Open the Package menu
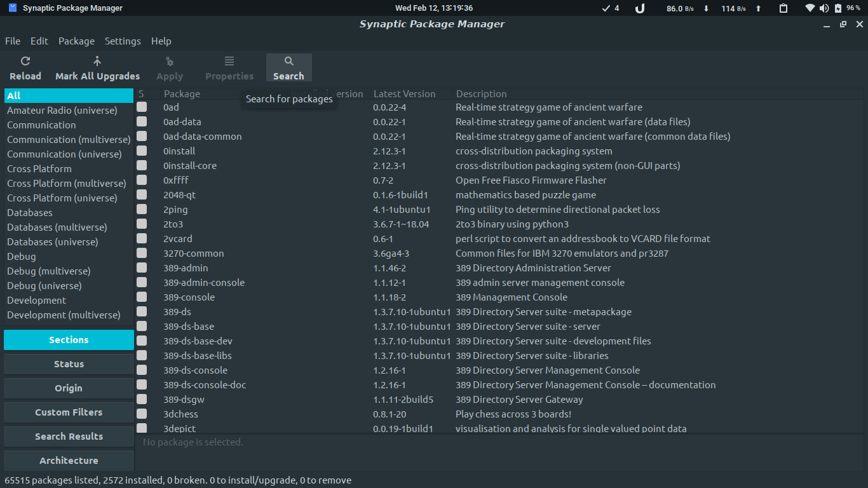This screenshot has width=868, height=488. (76, 41)
